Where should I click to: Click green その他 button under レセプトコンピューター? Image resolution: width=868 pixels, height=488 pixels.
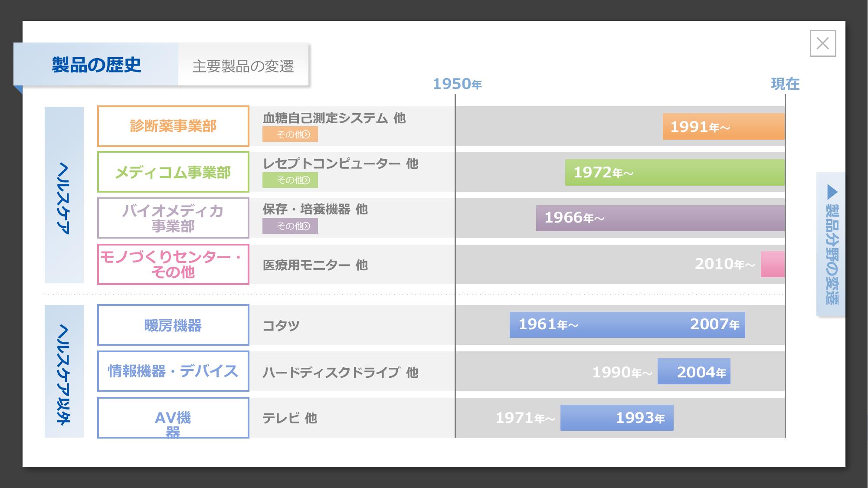(290, 180)
